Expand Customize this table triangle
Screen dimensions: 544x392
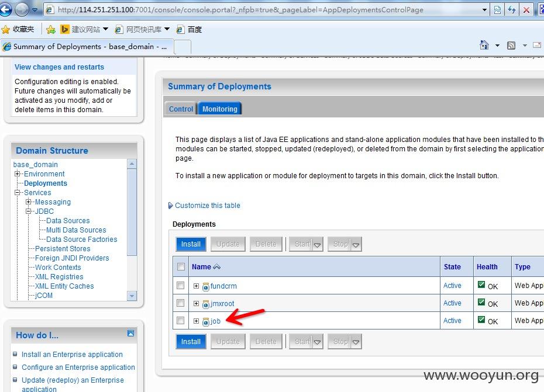point(170,206)
